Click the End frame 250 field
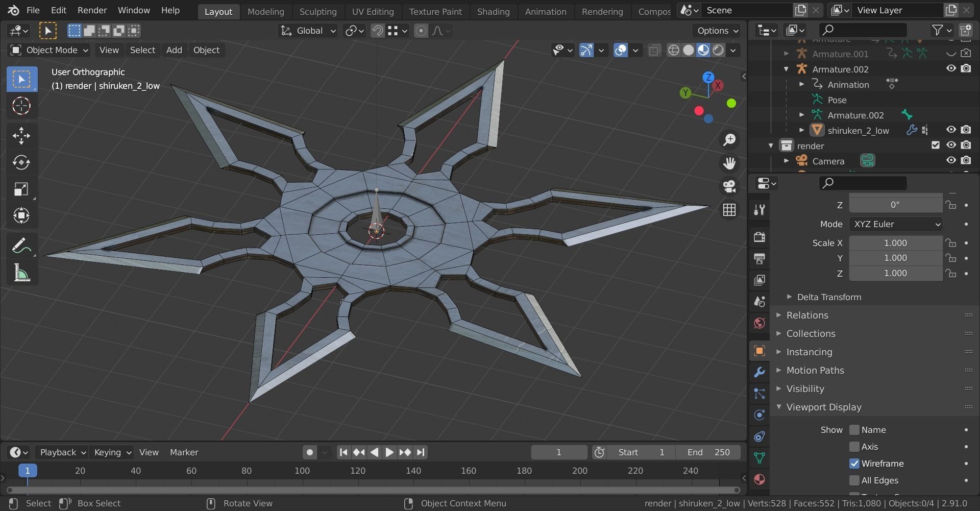Viewport: 980px width, 511px height. tap(708, 452)
